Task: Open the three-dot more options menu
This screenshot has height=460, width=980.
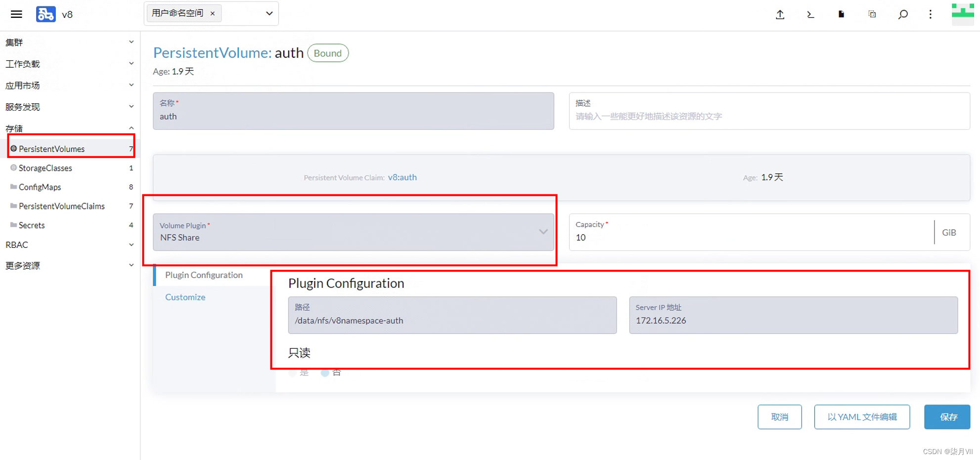Action: coord(931,14)
